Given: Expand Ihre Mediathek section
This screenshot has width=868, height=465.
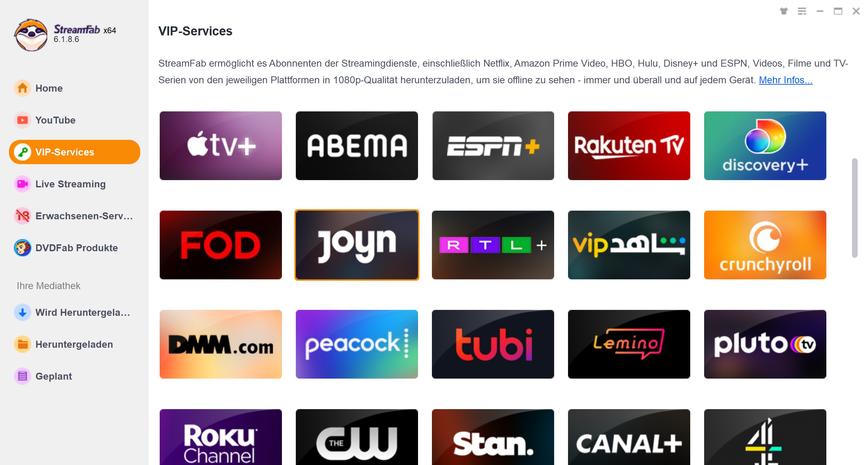Looking at the screenshot, I should click(x=48, y=285).
